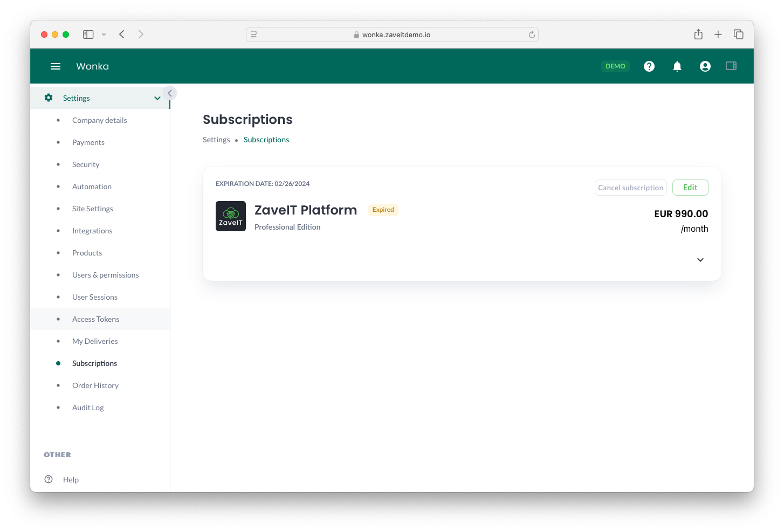
Task: Click the OTHER section label
Action: (x=57, y=455)
